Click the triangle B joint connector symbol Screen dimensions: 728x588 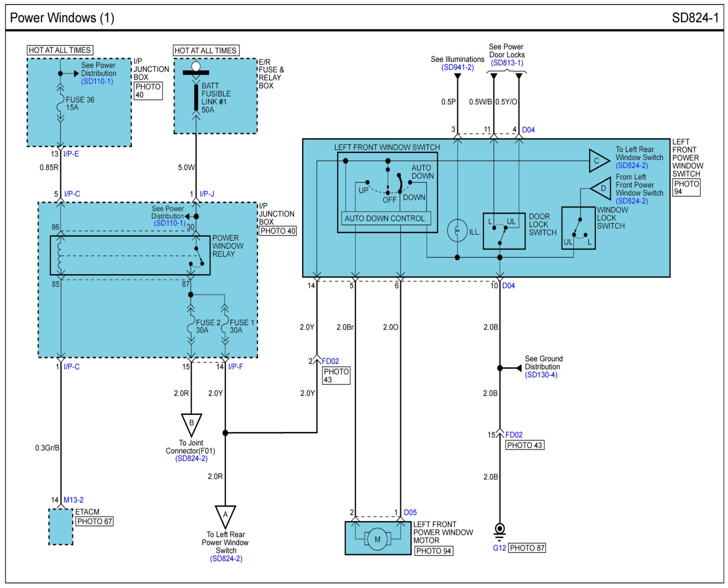(x=191, y=424)
